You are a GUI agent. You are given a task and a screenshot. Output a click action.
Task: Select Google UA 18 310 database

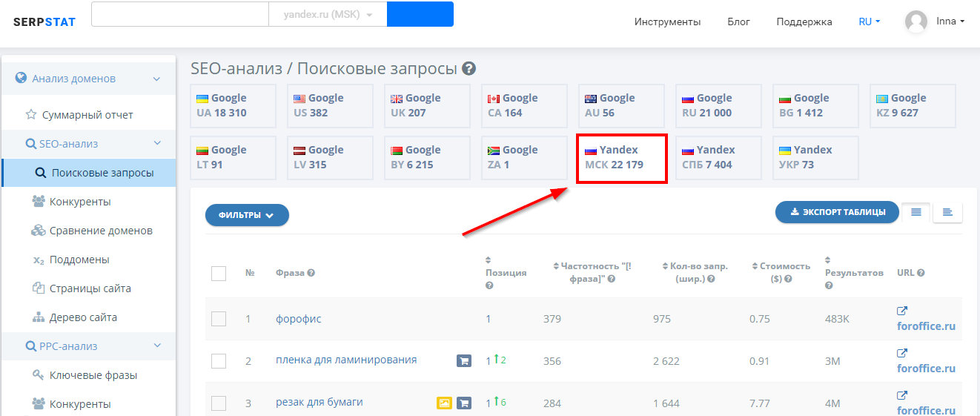(233, 106)
